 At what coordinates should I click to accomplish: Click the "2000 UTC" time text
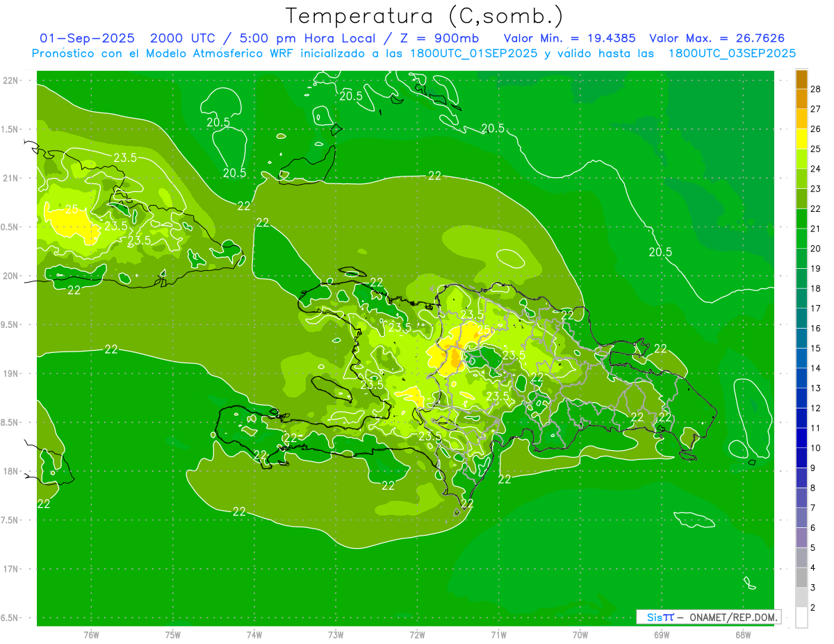click(183, 38)
